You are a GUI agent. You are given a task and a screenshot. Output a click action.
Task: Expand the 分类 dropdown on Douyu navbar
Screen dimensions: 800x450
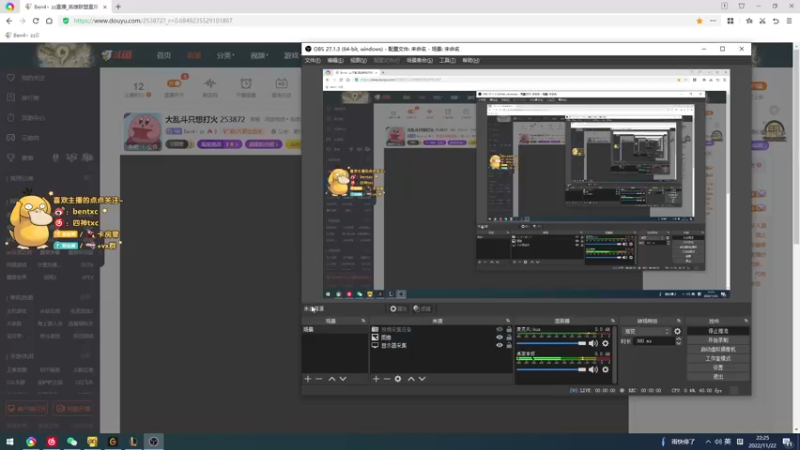(x=226, y=55)
